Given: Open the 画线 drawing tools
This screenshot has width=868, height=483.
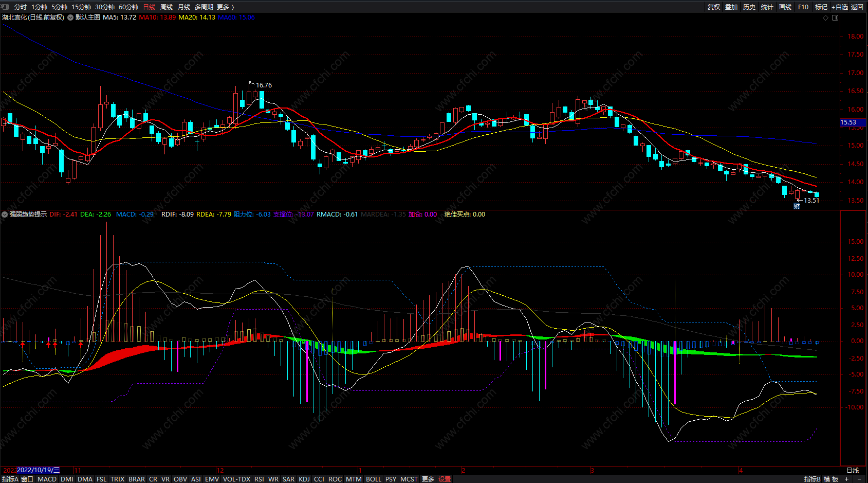Looking at the screenshot, I should tap(785, 7).
